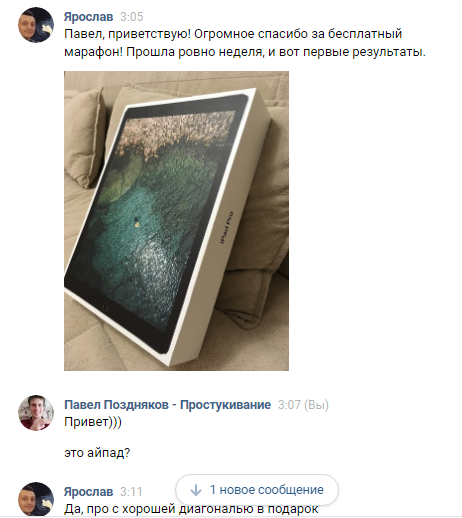Open Павел Поздняков's profile avatar
The image size is (462, 518).
point(36,413)
